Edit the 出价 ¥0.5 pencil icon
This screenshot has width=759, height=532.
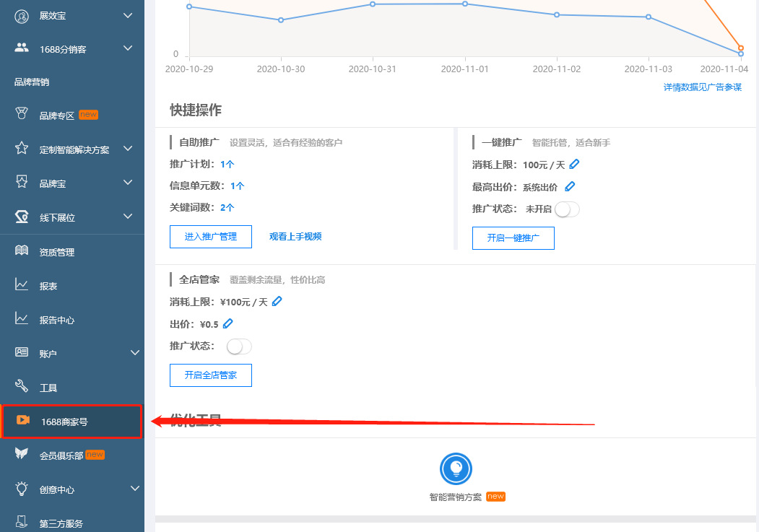228,323
